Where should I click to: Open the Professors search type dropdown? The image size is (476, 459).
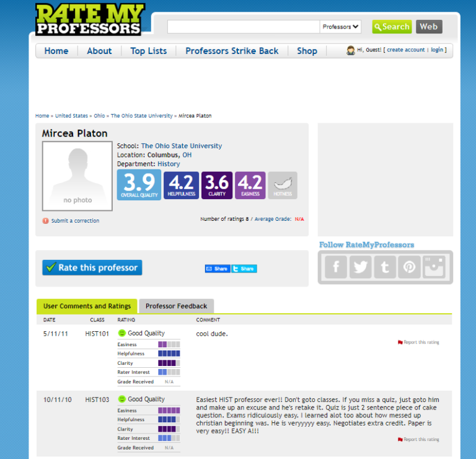(x=340, y=27)
